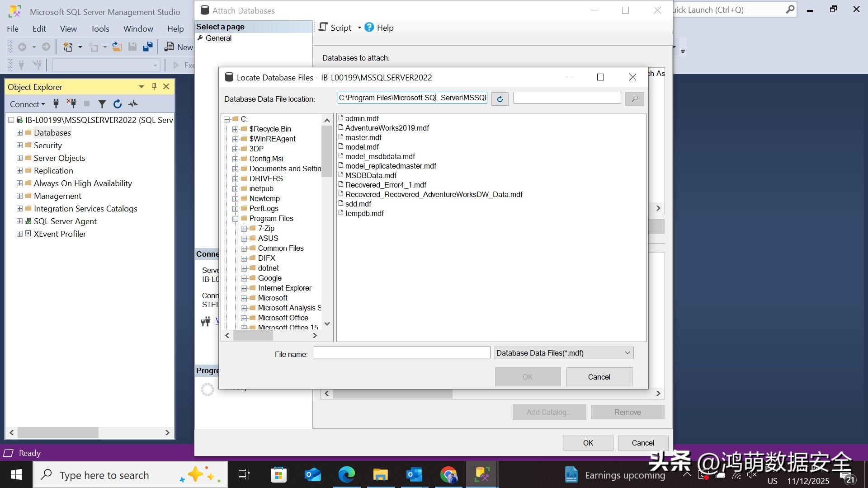Screen dimensions: 868x488
Task: Open the Microsoft Edge taskbar icon
Action: (x=347, y=475)
